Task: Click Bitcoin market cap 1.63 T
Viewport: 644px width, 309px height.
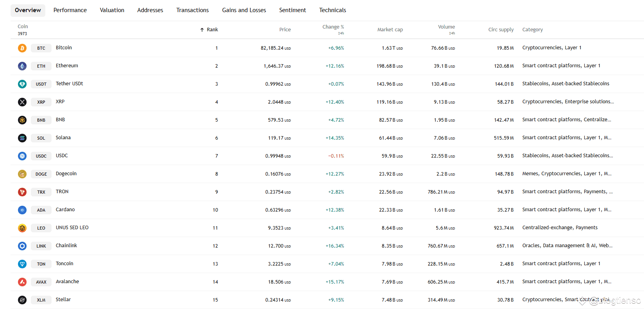Action: point(392,48)
